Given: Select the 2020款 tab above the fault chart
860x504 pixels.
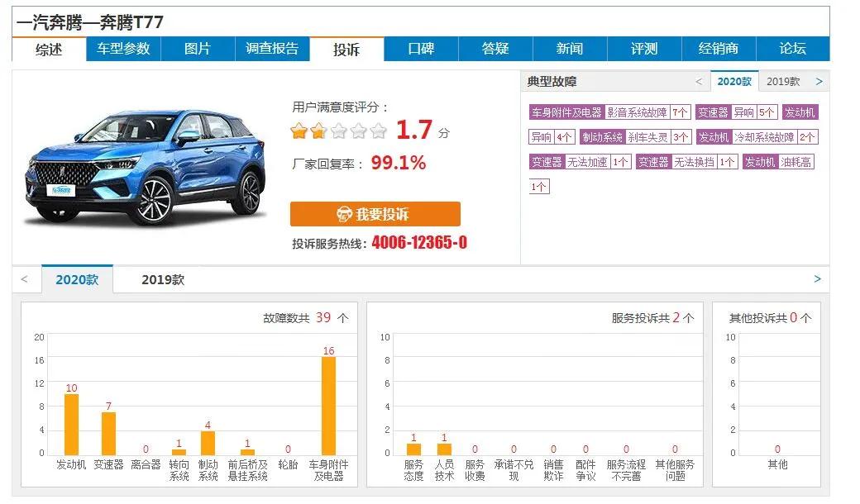Looking at the screenshot, I should coord(76,279).
